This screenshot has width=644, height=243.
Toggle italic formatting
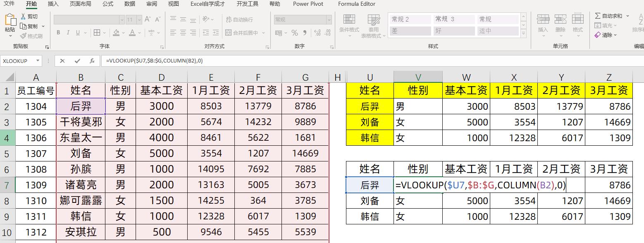67,33
